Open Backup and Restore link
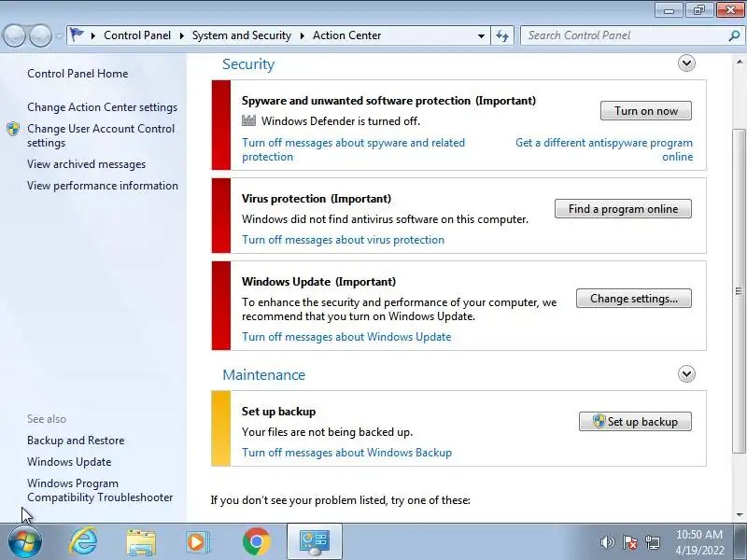Viewport: 747px width, 560px height. coord(76,440)
